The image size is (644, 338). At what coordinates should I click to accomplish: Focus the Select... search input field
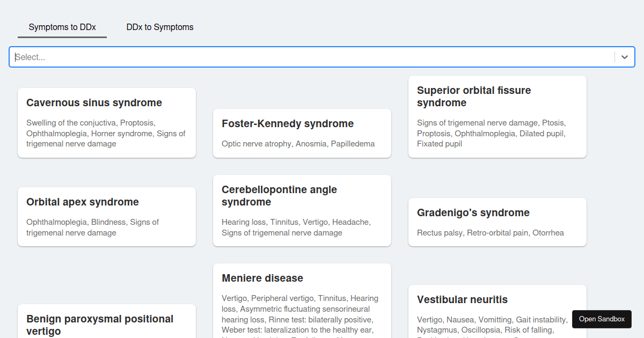[311, 57]
